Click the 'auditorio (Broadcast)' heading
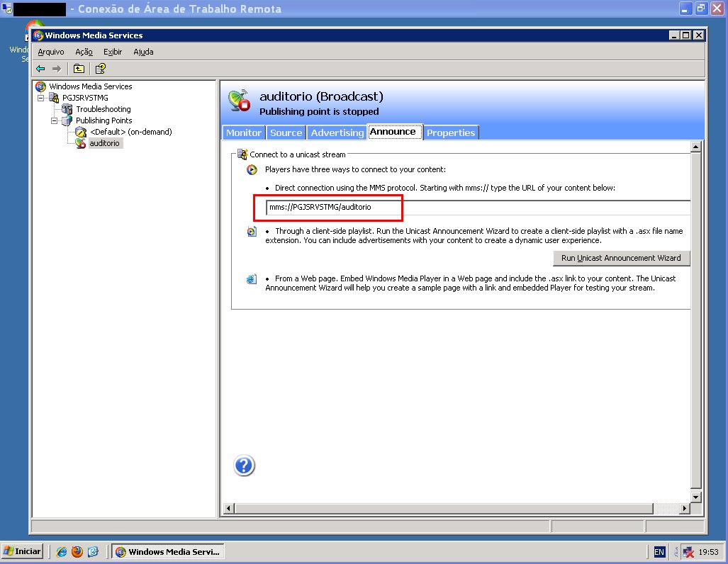The width and height of the screenshot is (728, 564). coord(321,96)
